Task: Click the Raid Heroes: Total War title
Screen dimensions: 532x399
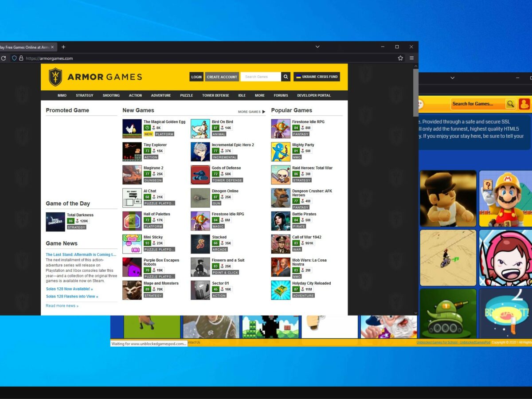Action: 312,168
